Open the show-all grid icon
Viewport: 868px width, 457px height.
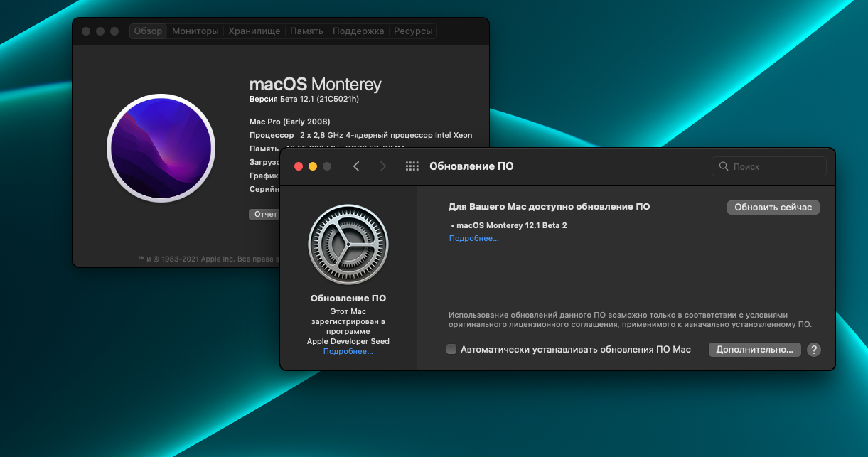pyautogui.click(x=412, y=166)
